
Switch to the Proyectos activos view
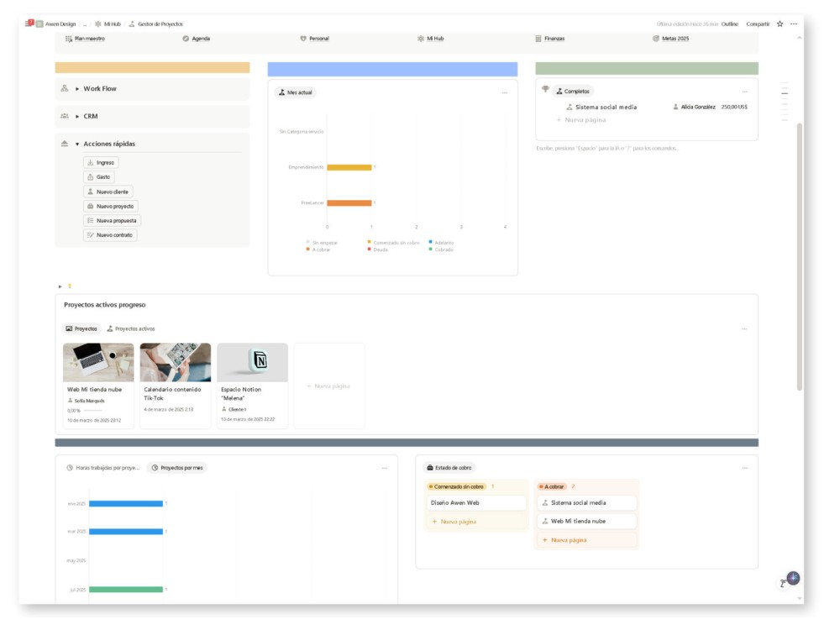coord(131,329)
